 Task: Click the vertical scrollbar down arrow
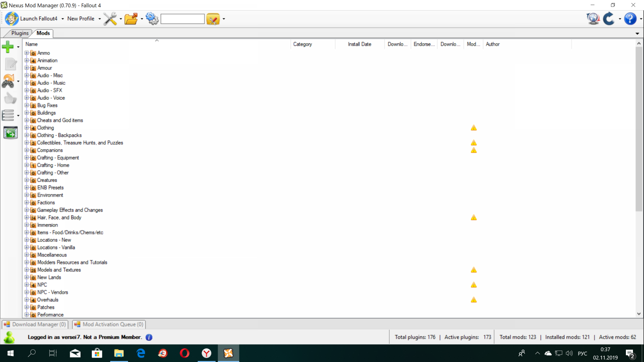[x=639, y=314]
